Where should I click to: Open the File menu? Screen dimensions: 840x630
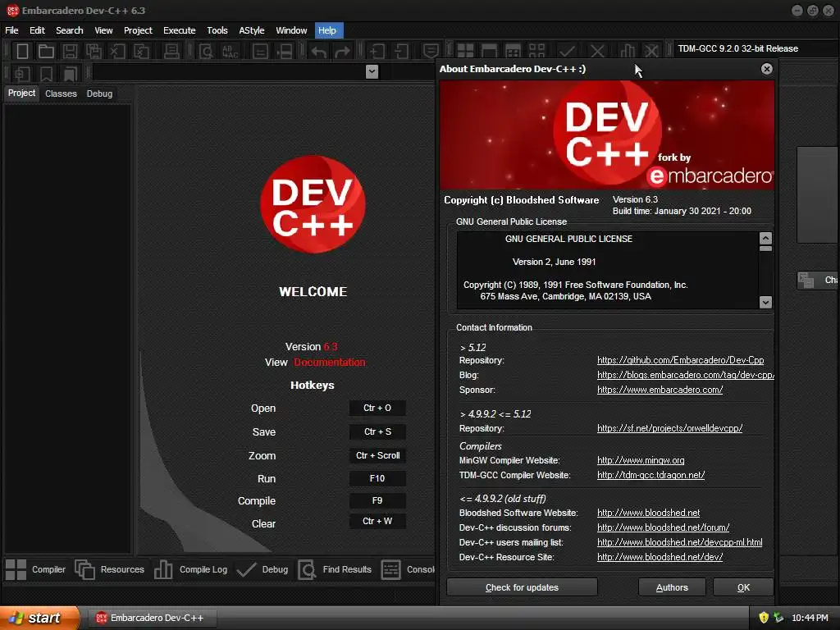[11, 30]
